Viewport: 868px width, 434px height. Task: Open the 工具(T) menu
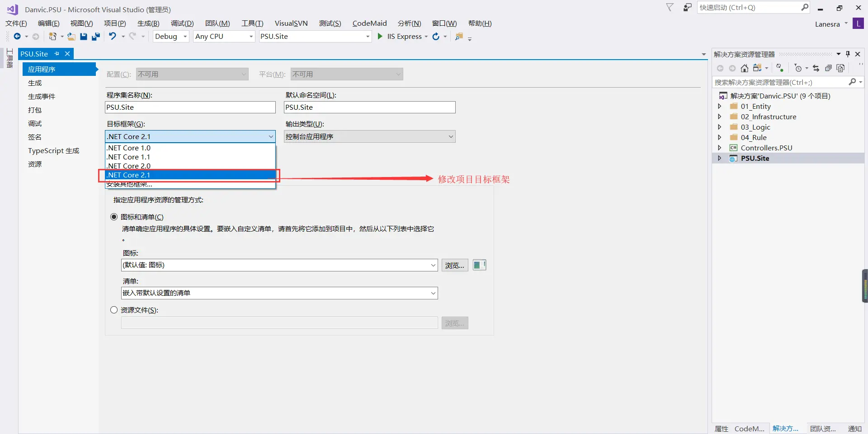(252, 23)
